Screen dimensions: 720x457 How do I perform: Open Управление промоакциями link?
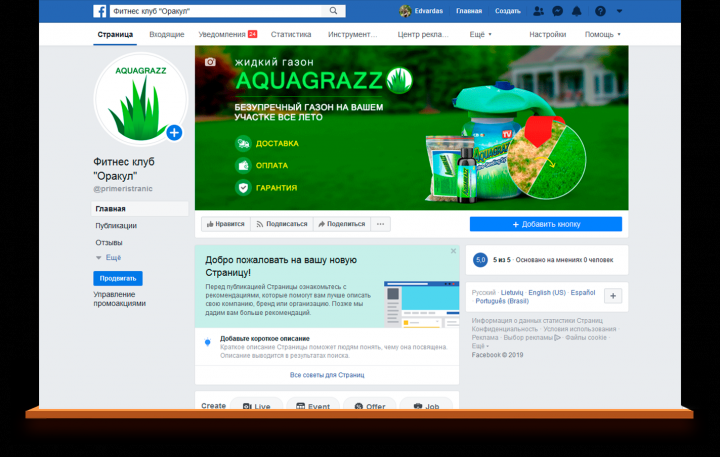point(120,299)
